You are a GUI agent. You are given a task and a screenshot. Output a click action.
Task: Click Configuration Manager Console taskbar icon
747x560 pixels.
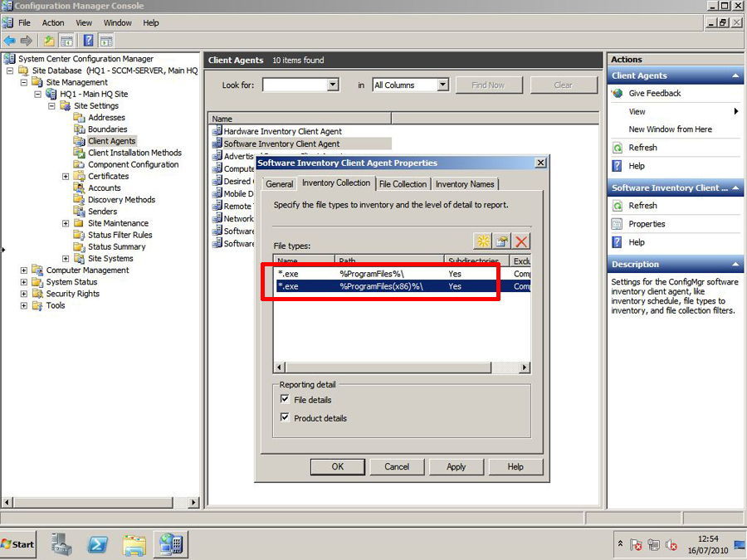[x=171, y=544]
